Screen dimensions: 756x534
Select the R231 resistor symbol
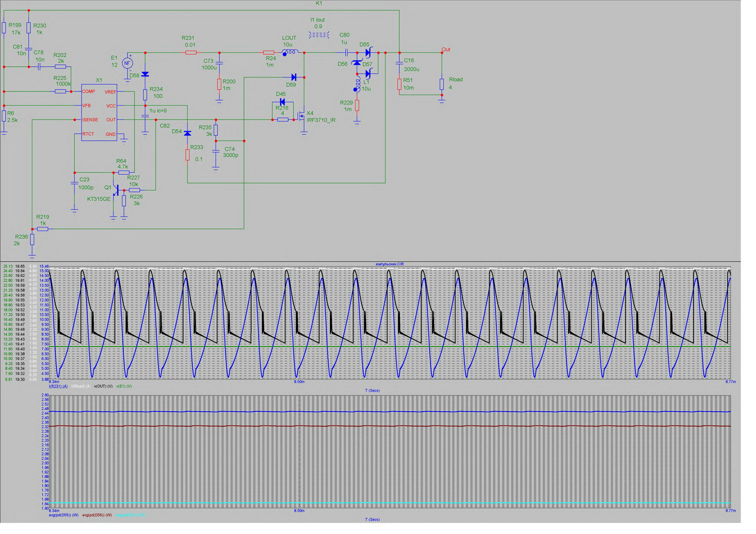coord(191,53)
